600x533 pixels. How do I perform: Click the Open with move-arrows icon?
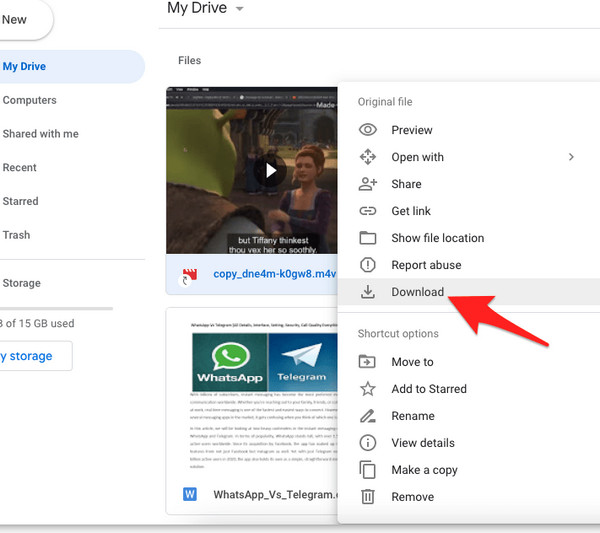coord(368,157)
